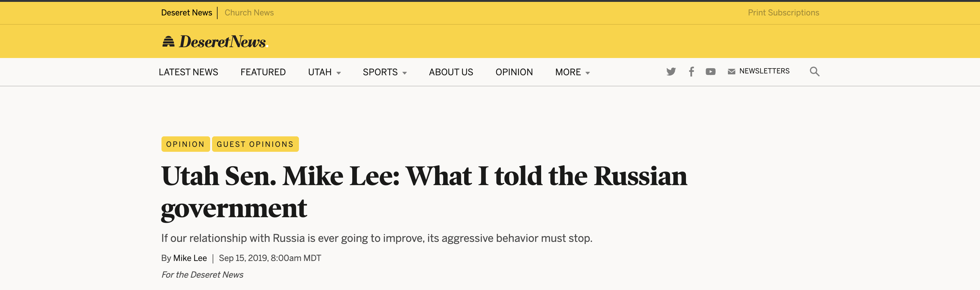
Task: Open search with the magnifier icon
Action: coord(815,72)
